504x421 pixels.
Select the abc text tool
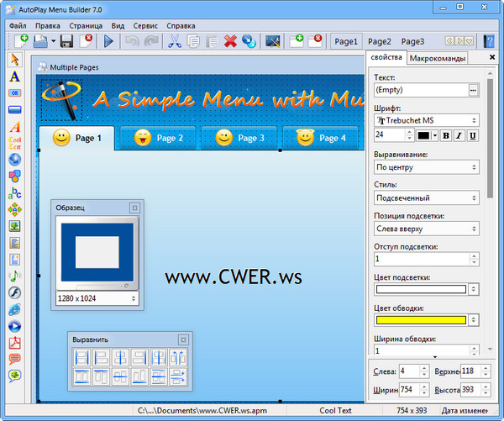coord(15,193)
